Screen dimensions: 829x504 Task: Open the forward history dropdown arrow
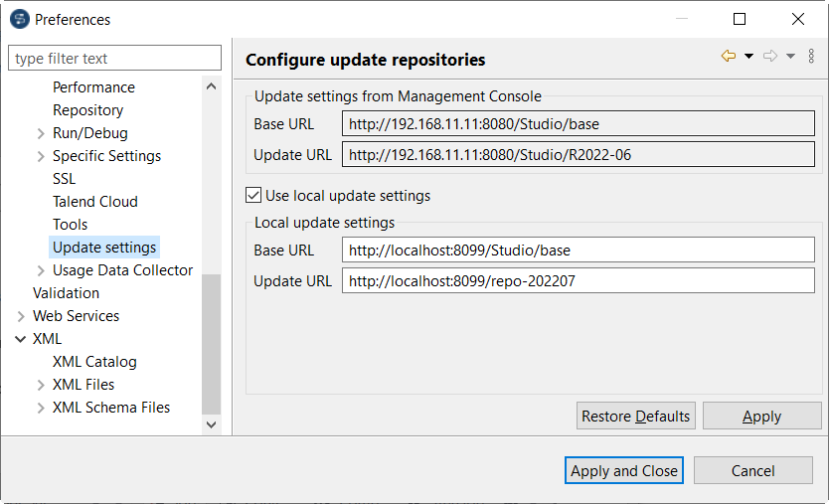coord(790,57)
